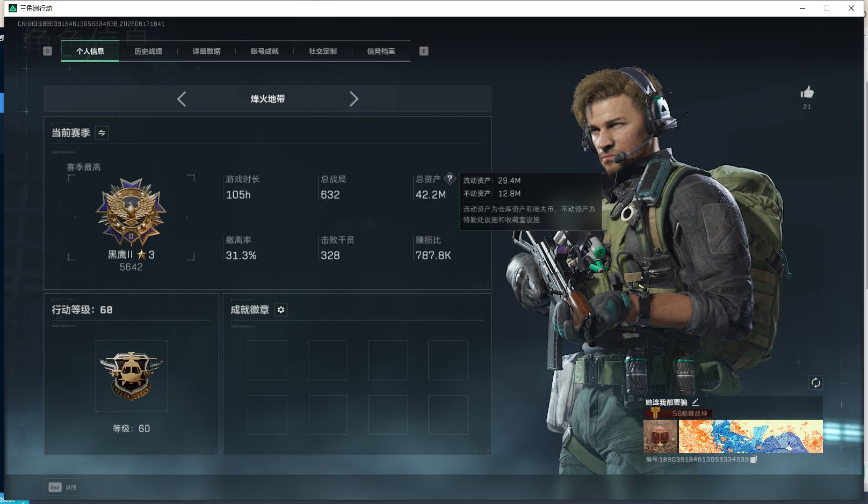Click the Esc 返回 back button
The width and height of the screenshot is (868, 504).
62,487
